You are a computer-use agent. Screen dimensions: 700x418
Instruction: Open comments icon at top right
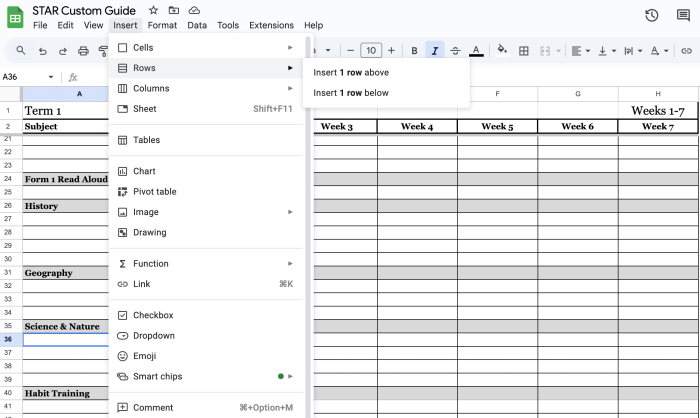(684, 15)
